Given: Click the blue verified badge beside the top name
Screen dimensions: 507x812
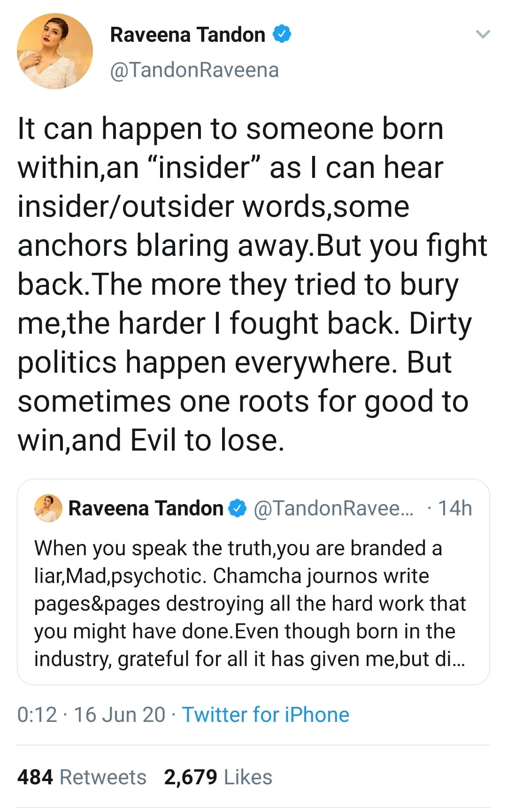Looking at the screenshot, I should click(282, 34).
